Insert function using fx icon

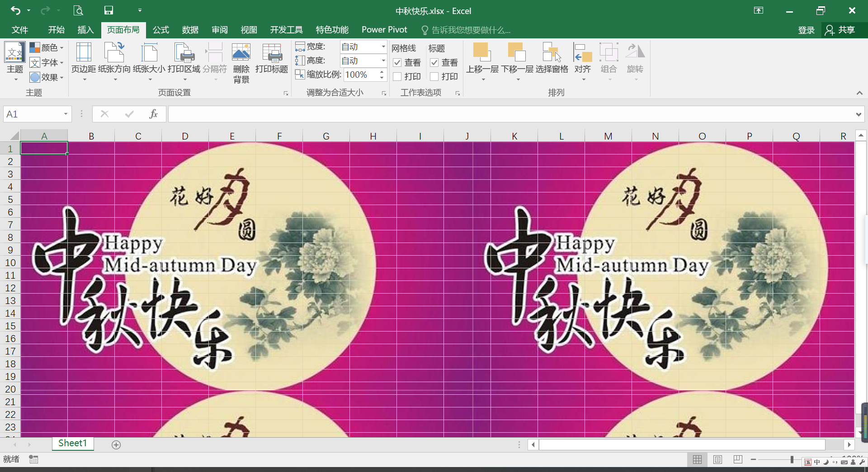153,114
